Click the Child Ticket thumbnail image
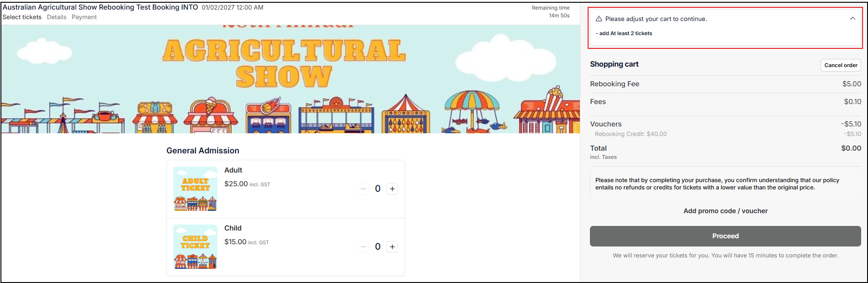Image resolution: width=868 pixels, height=283 pixels. [x=195, y=246]
